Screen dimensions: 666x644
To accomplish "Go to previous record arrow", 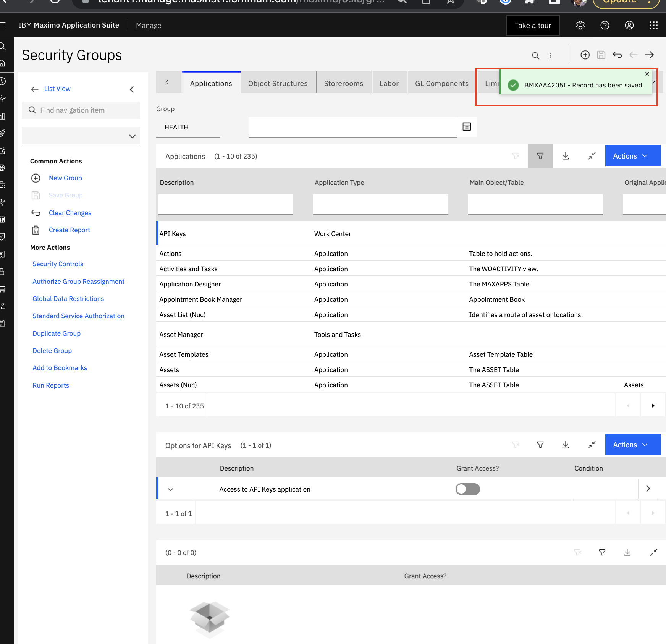I will [x=633, y=55].
